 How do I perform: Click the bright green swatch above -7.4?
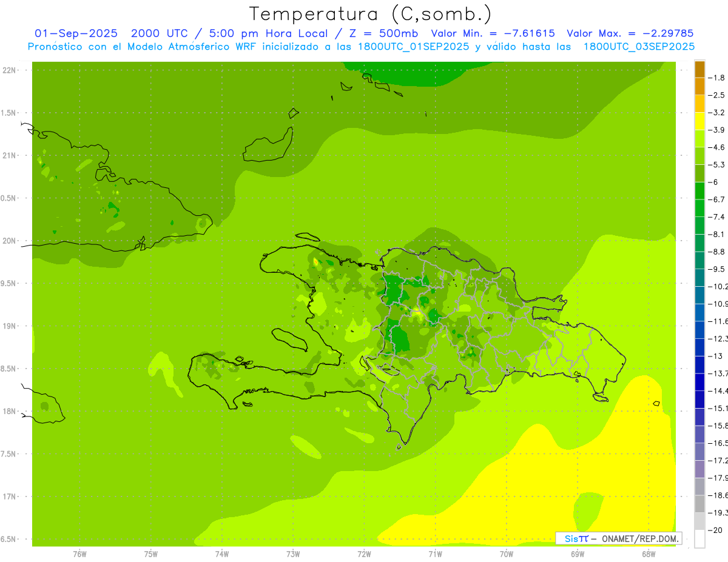pyautogui.click(x=699, y=208)
